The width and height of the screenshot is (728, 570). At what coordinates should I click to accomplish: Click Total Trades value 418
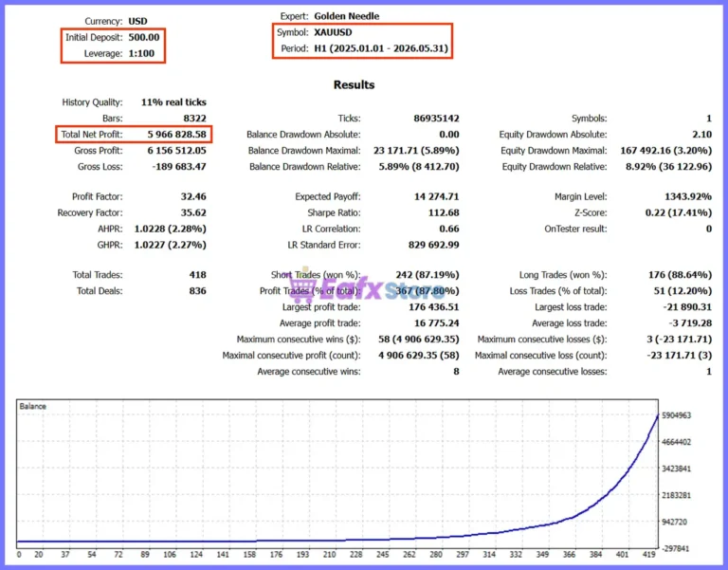click(198, 275)
